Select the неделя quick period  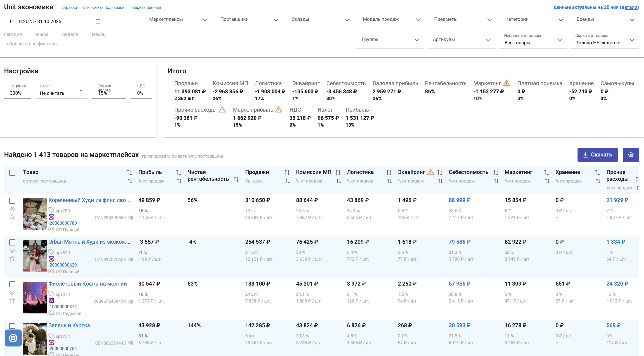(x=70, y=34)
